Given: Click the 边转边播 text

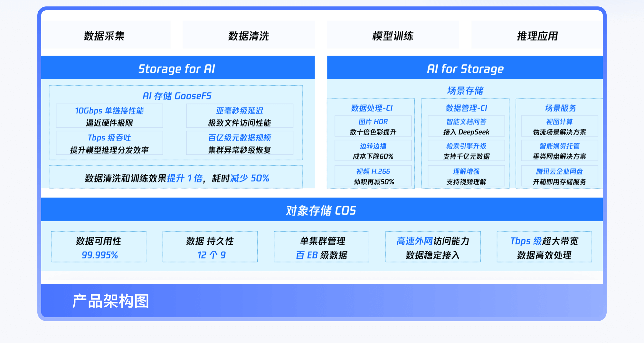Looking at the screenshot, I should pyautogui.click(x=373, y=146).
